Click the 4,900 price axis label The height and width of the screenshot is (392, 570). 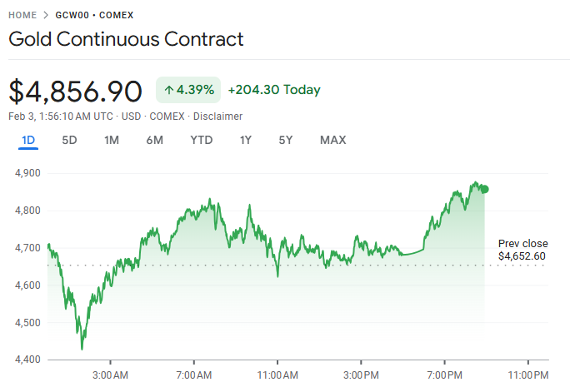(28, 173)
